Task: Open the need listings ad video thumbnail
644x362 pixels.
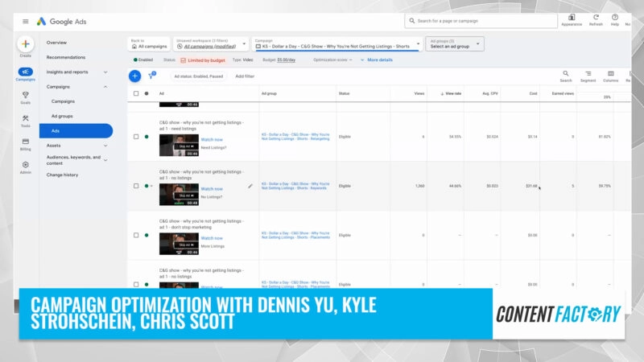Action: click(179, 145)
